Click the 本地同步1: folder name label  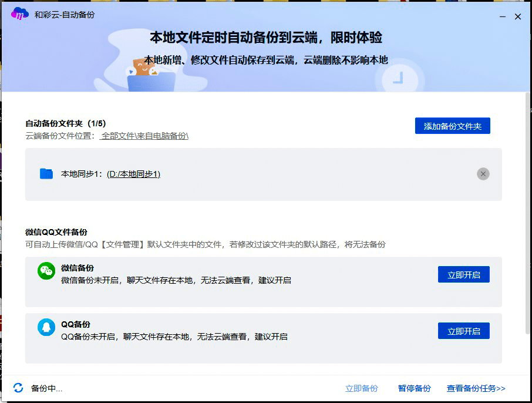[82, 174]
